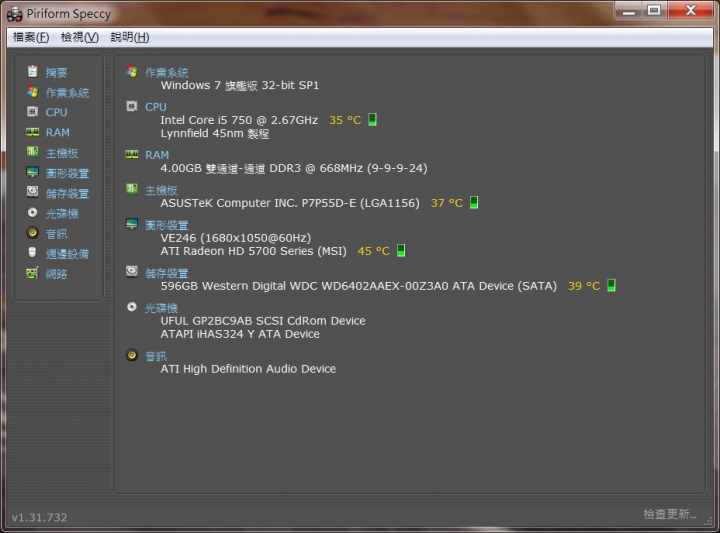Click the Intel Core i5 750 @ 2.67GHz text
The width and height of the screenshot is (720, 533).
[239, 120]
